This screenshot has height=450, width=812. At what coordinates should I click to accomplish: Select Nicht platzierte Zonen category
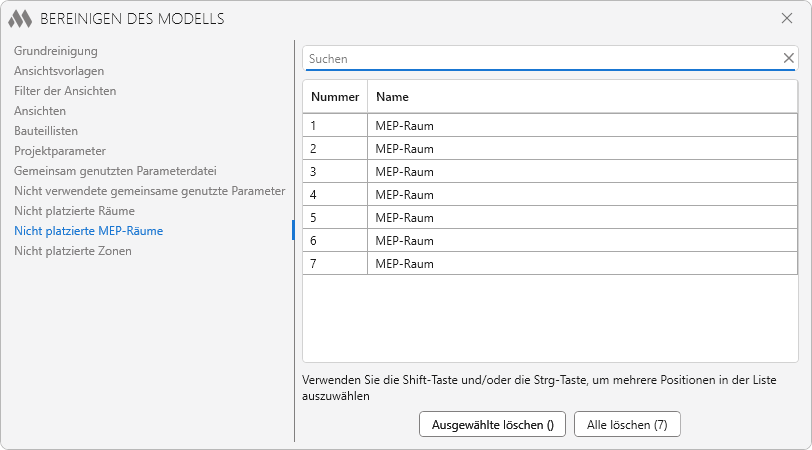72,251
